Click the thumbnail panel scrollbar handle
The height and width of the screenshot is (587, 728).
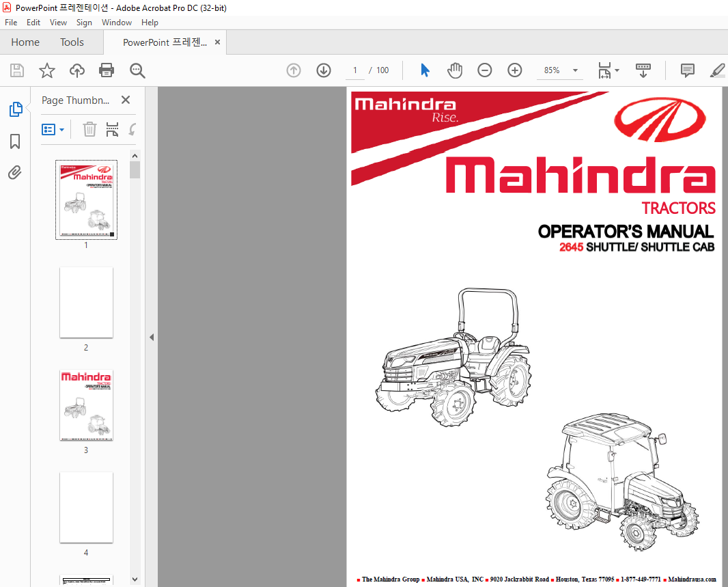(x=135, y=169)
